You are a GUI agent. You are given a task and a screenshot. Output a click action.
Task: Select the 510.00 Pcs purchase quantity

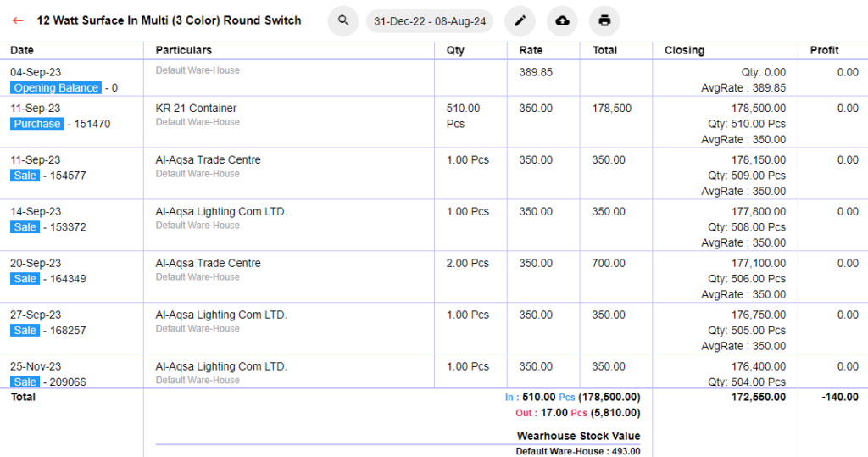pyautogui.click(x=464, y=116)
